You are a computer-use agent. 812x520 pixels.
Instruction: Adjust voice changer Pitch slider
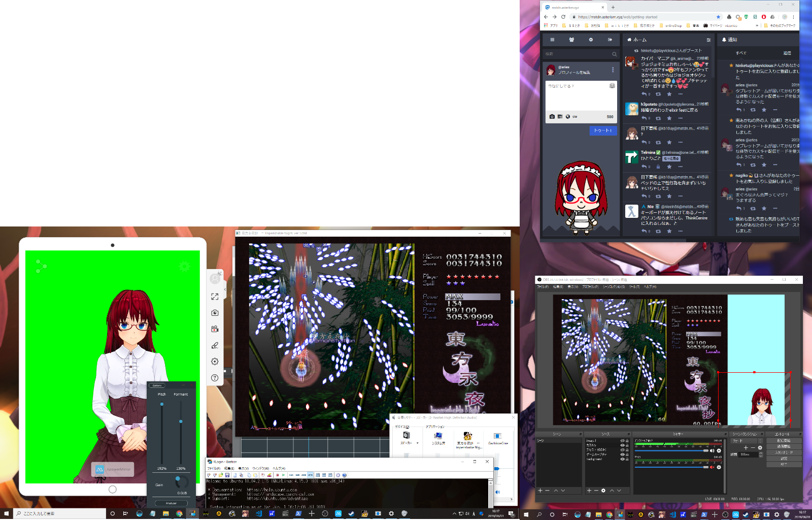(162, 405)
